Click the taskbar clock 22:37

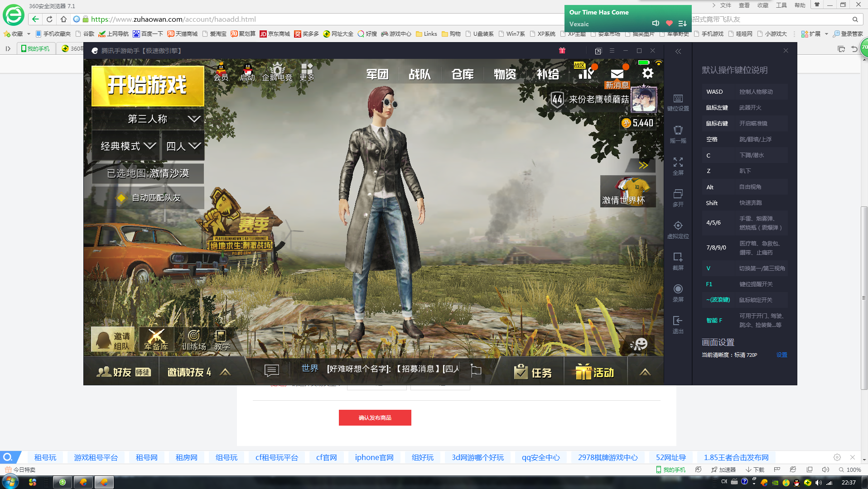(x=848, y=482)
